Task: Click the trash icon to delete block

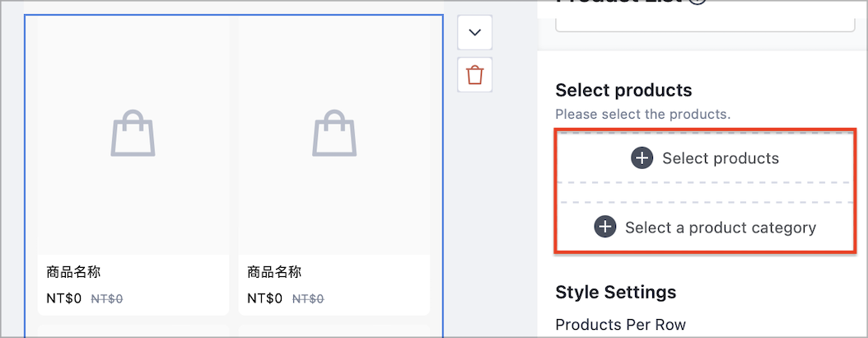Action: (x=475, y=74)
